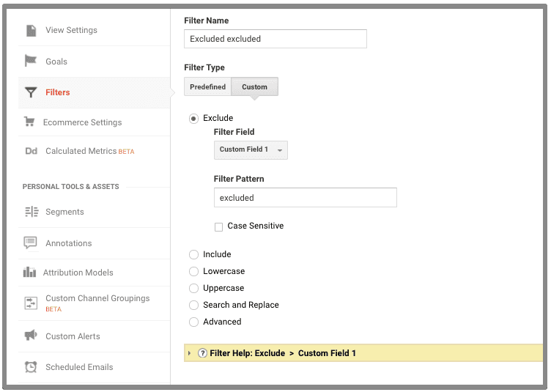Open Custom Channel Groupings in sidebar
551x392 pixels.
point(97,299)
